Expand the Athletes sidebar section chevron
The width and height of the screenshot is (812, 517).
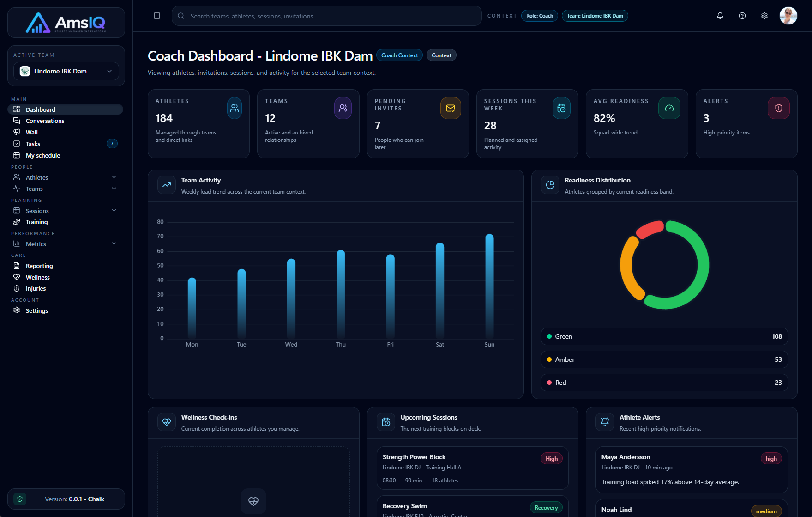(114, 177)
